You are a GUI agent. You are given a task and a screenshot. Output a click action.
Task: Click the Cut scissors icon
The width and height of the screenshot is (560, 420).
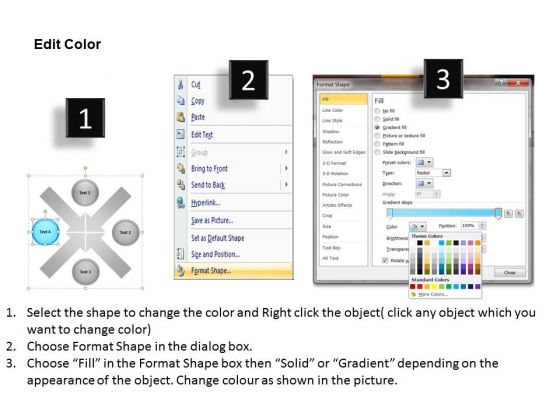pos(181,85)
